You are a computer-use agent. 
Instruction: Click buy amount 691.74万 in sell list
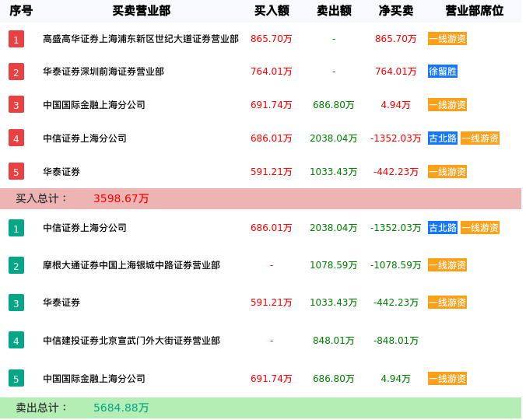pos(272,379)
